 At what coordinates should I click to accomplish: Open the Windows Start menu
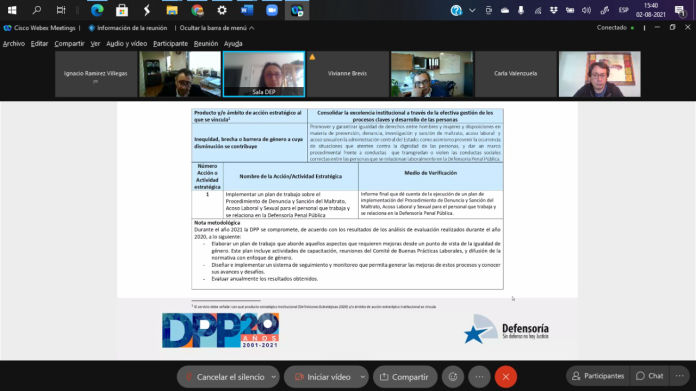tap(12, 10)
